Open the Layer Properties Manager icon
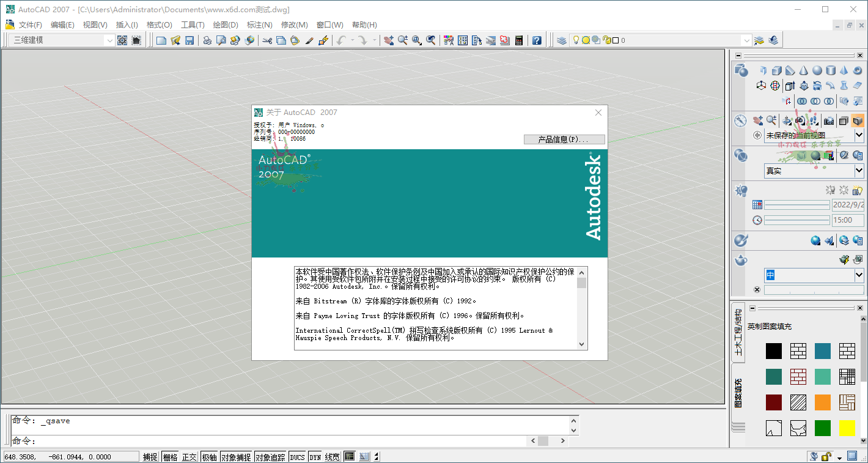868x463 pixels. (x=562, y=40)
